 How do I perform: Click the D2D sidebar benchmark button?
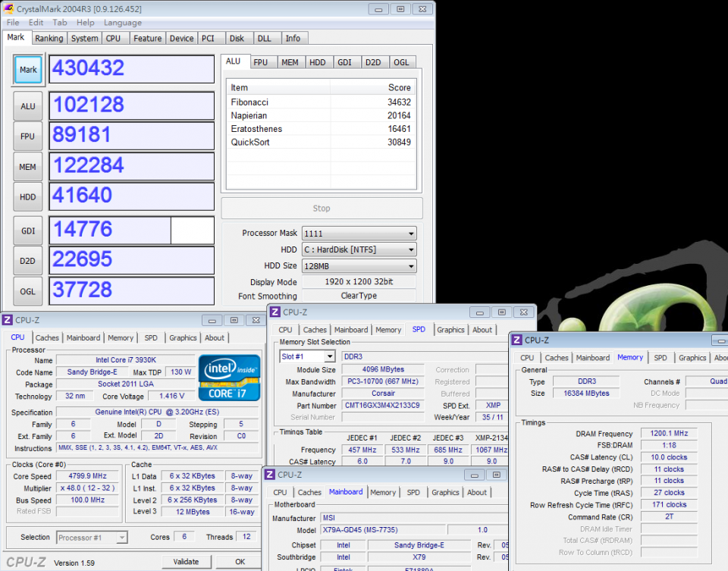(x=27, y=259)
